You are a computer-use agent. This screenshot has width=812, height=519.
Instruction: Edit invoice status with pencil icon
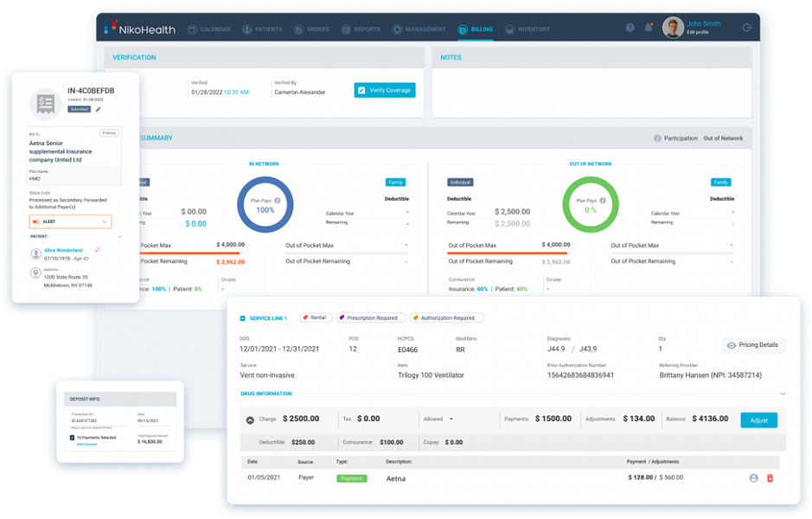coord(99,109)
